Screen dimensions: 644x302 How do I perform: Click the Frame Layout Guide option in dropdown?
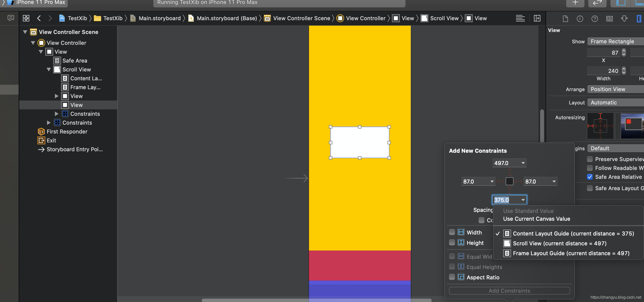(571, 253)
